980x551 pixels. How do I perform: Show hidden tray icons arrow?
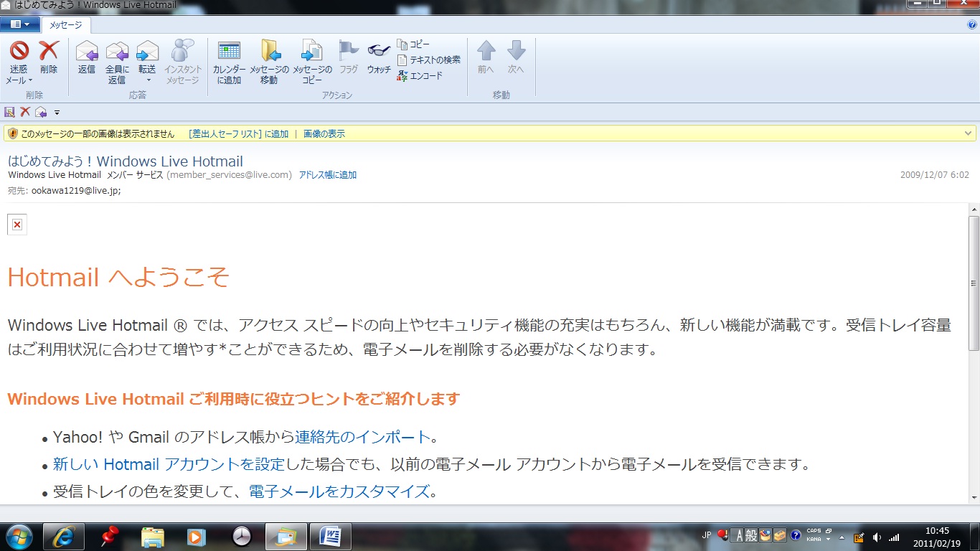coord(842,536)
